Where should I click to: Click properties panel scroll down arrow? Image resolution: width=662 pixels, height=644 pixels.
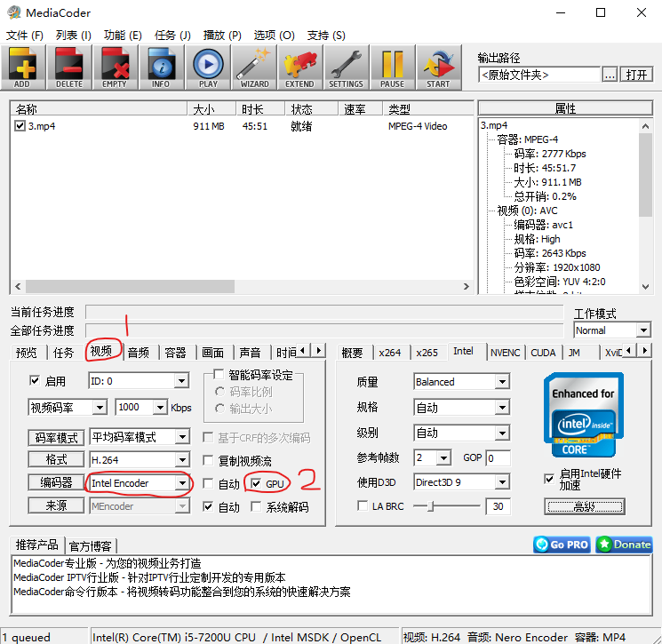click(x=645, y=287)
